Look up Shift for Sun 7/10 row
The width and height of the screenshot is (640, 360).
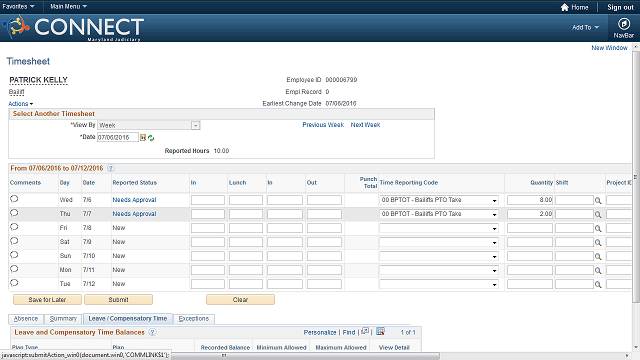click(598, 256)
